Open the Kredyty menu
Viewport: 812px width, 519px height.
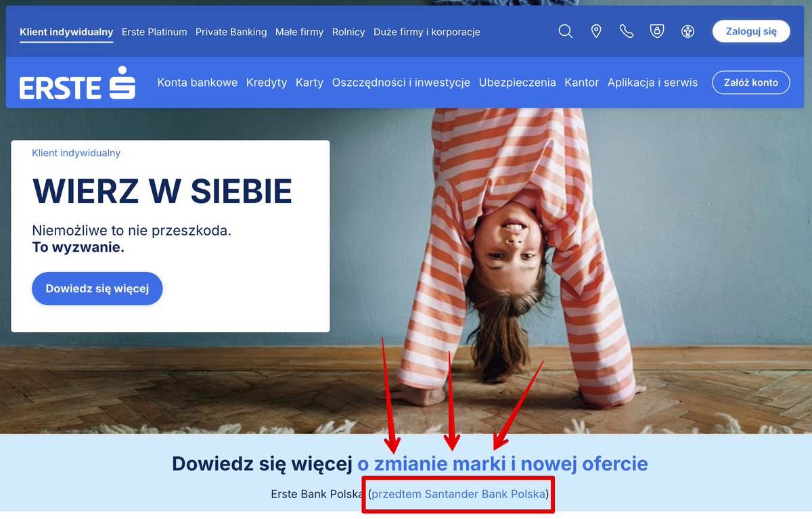267,83
